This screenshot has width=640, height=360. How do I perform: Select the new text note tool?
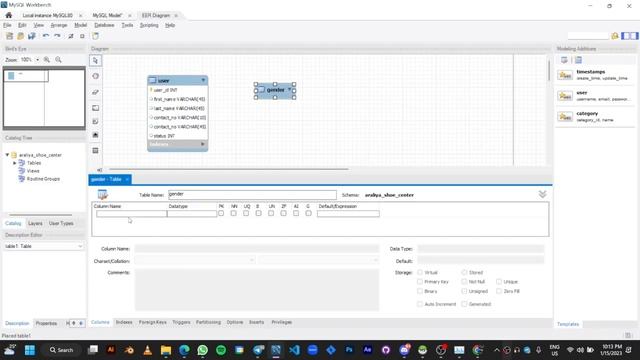coord(96,122)
